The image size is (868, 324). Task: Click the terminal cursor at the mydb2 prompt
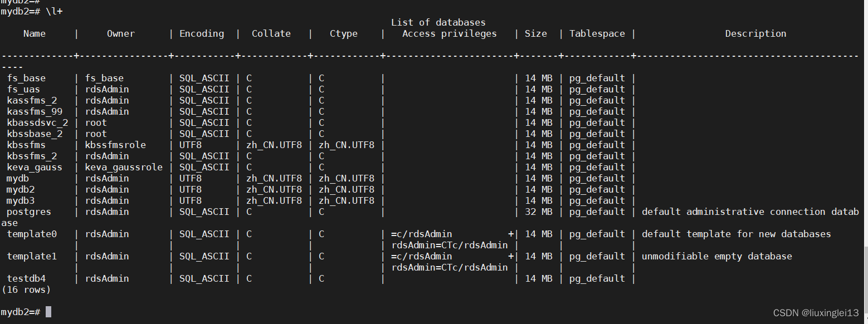47,311
